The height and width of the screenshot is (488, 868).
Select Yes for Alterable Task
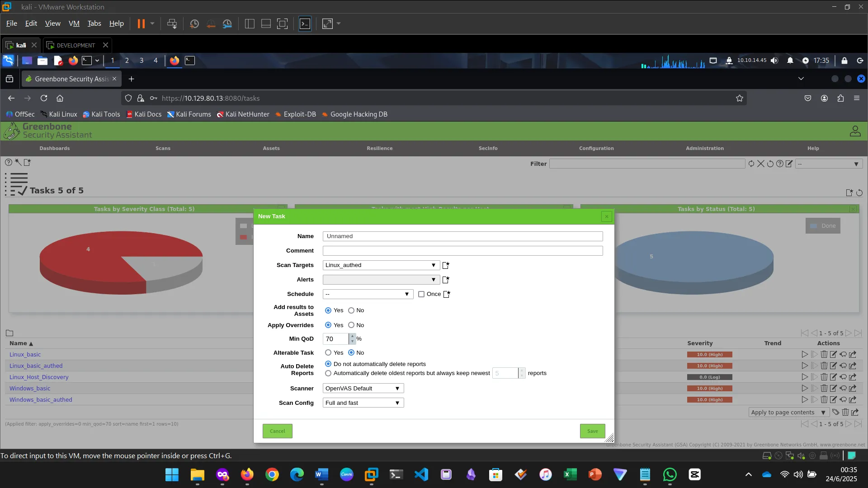(x=328, y=353)
